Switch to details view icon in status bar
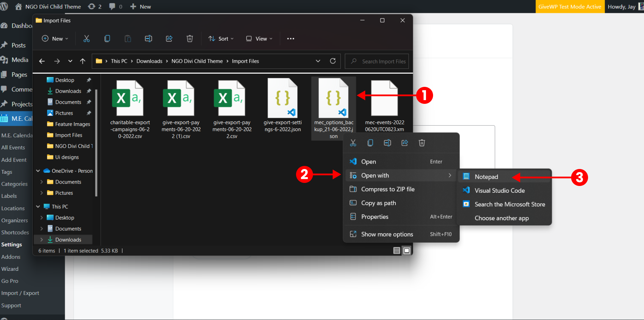This screenshot has height=320, width=644. coord(397,251)
